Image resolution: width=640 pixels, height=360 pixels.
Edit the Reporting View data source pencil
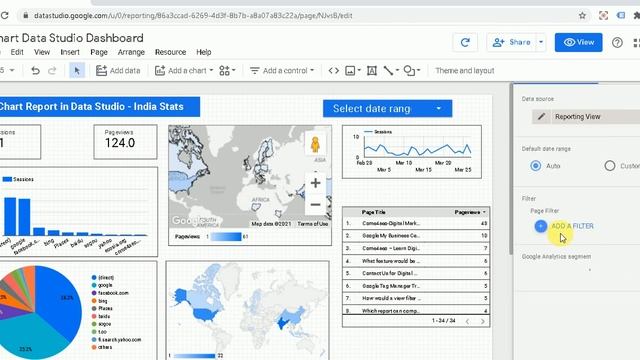pyautogui.click(x=541, y=117)
